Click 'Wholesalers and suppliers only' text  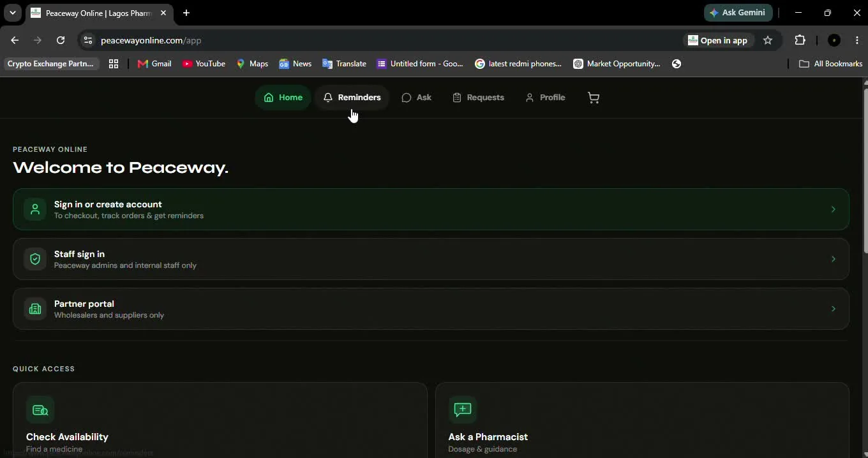coord(109,315)
